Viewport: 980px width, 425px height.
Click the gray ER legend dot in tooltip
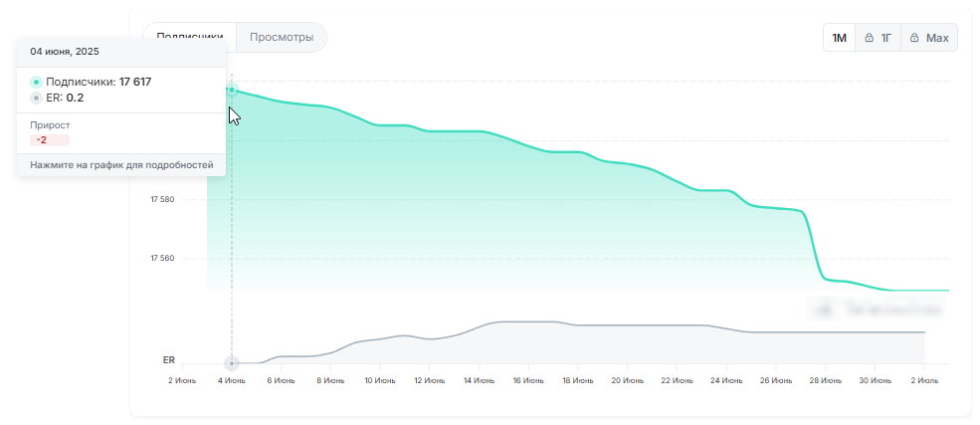(37, 98)
